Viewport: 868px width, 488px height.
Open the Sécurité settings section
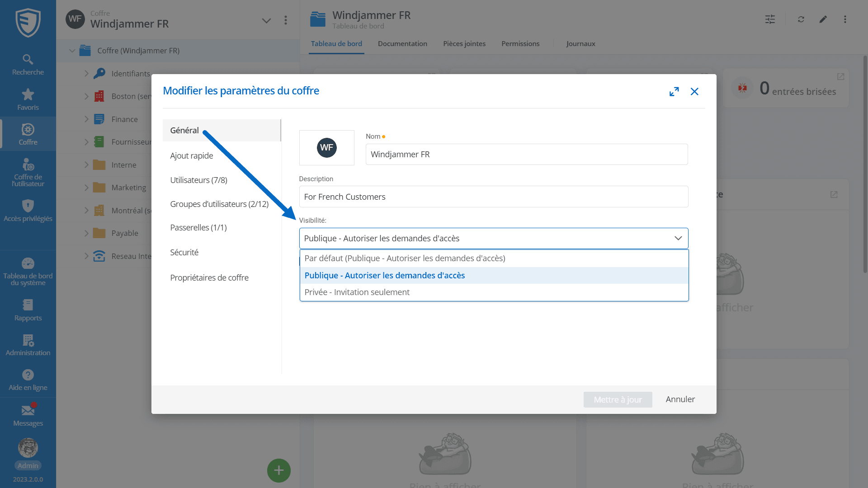point(184,252)
